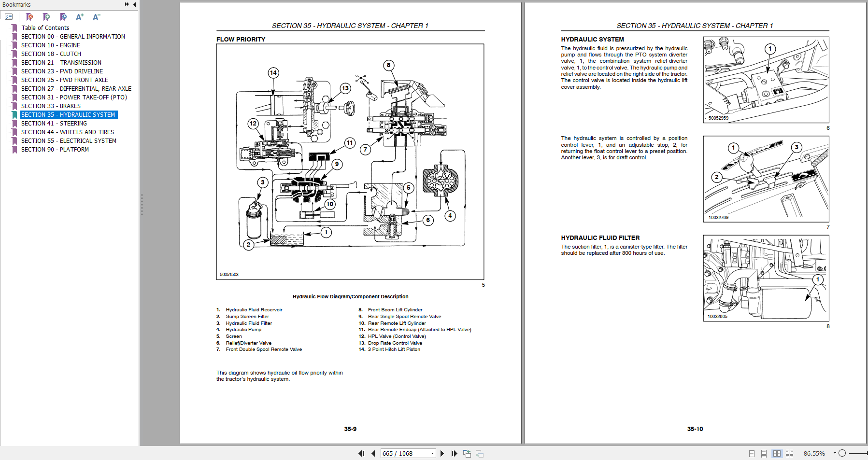The image size is (868, 460).
Task: Collapse the Bookmarks panel with arrow
Action: [x=134, y=4]
